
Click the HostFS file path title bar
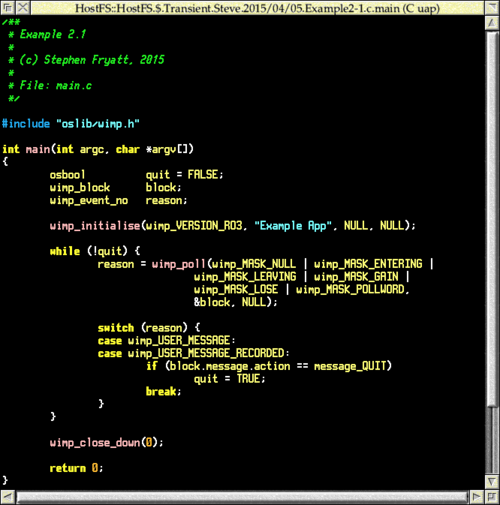click(x=257, y=8)
